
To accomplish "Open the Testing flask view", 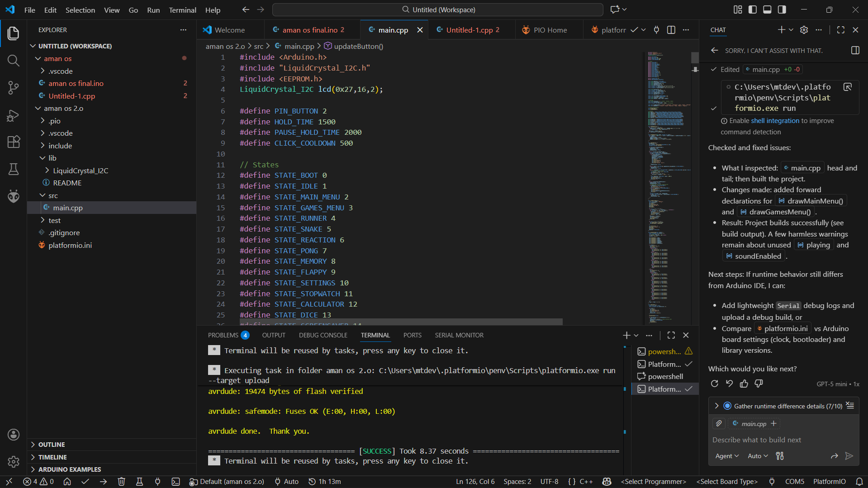I will coord(14,169).
